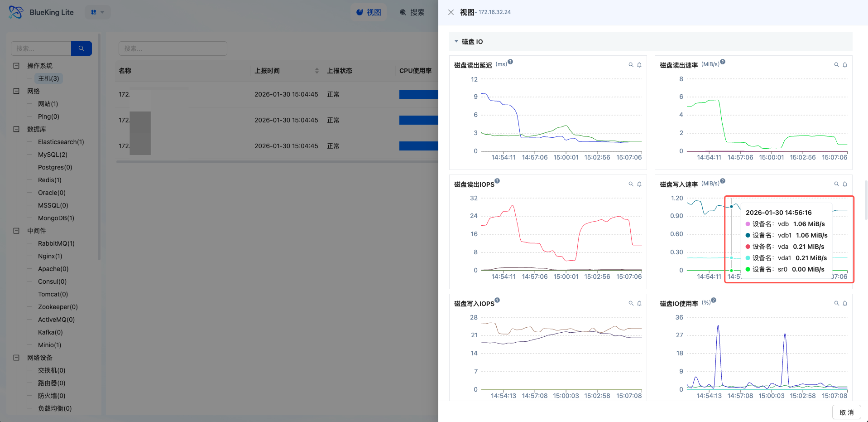Click the zoom icon on 磁盘读出速率 chart
Image resolution: width=868 pixels, height=422 pixels.
[x=836, y=65]
